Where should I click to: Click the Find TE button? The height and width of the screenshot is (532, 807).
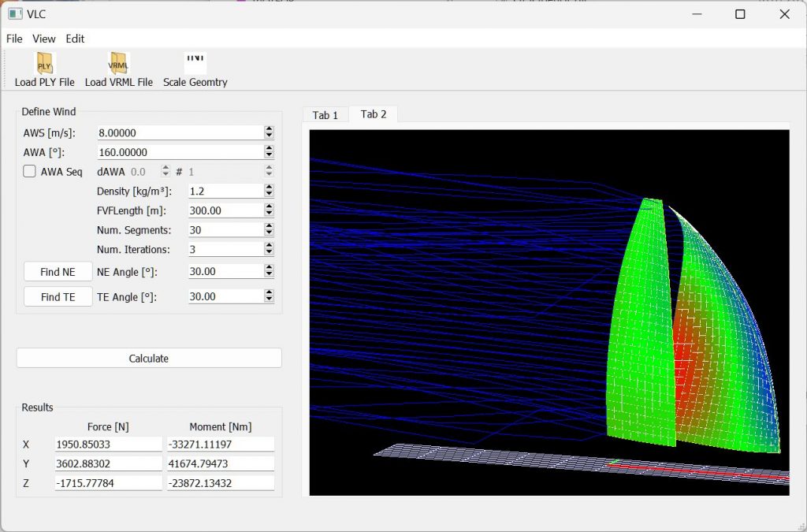pos(58,296)
